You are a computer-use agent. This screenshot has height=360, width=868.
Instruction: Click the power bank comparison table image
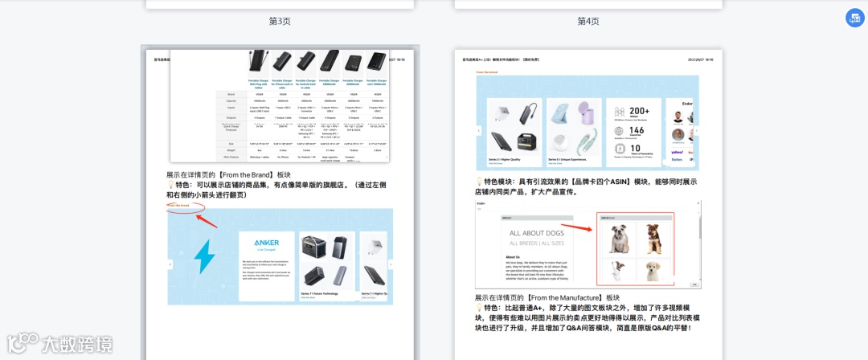280,106
